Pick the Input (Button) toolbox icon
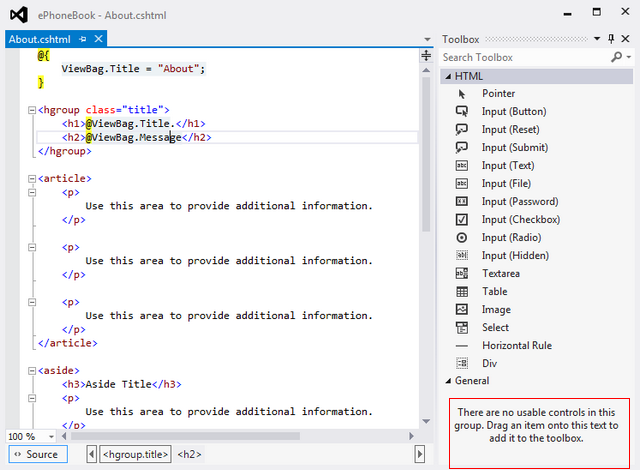Image resolution: width=640 pixels, height=470 pixels. click(x=462, y=111)
